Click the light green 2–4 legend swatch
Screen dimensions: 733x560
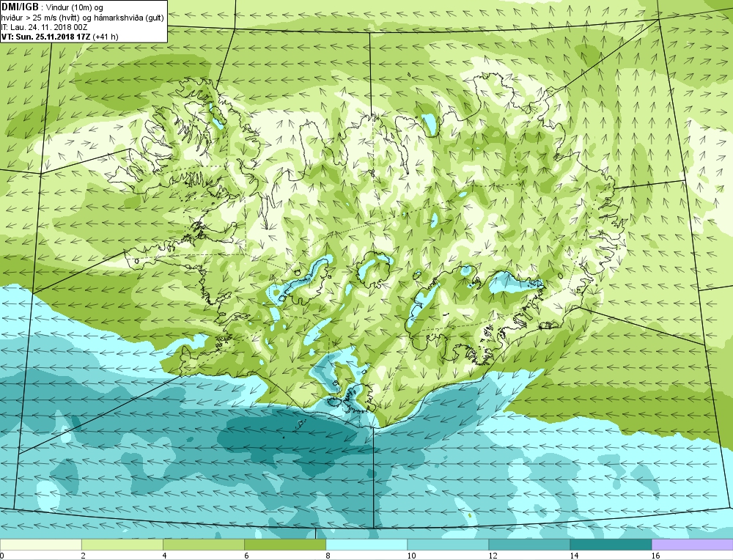pyautogui.click(x=122, y=545)
